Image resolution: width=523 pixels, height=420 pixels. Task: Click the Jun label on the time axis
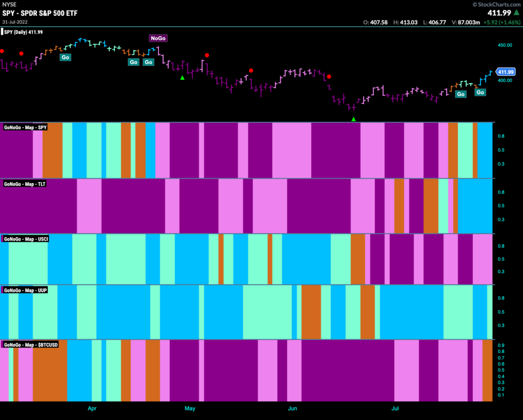click(x=292, y=408)
